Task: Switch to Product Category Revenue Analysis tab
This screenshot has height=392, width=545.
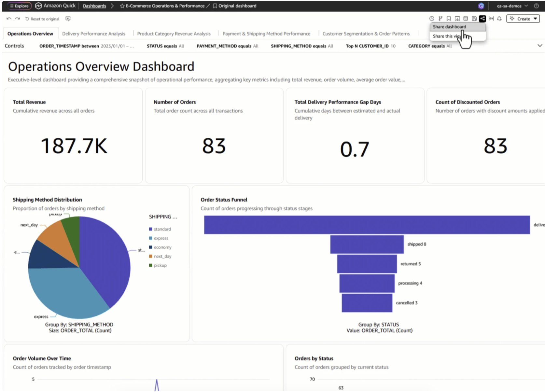Action: click(x=174, y=34)
